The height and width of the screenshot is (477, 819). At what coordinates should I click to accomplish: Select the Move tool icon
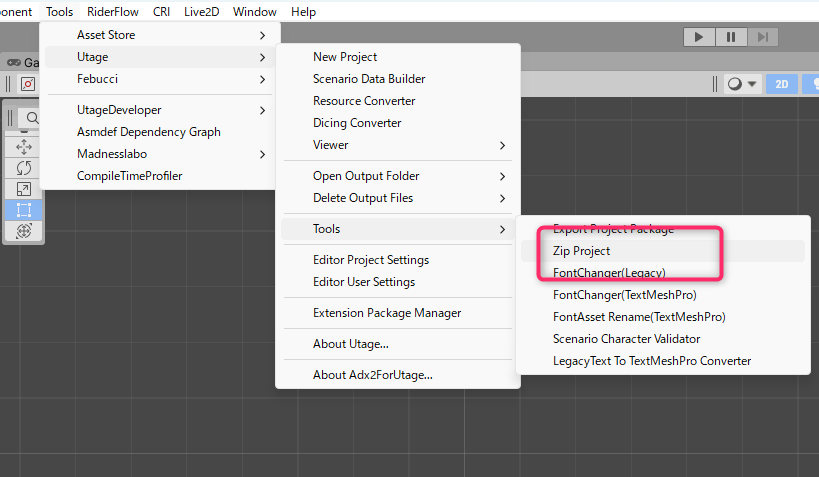(x=25, y=146)
